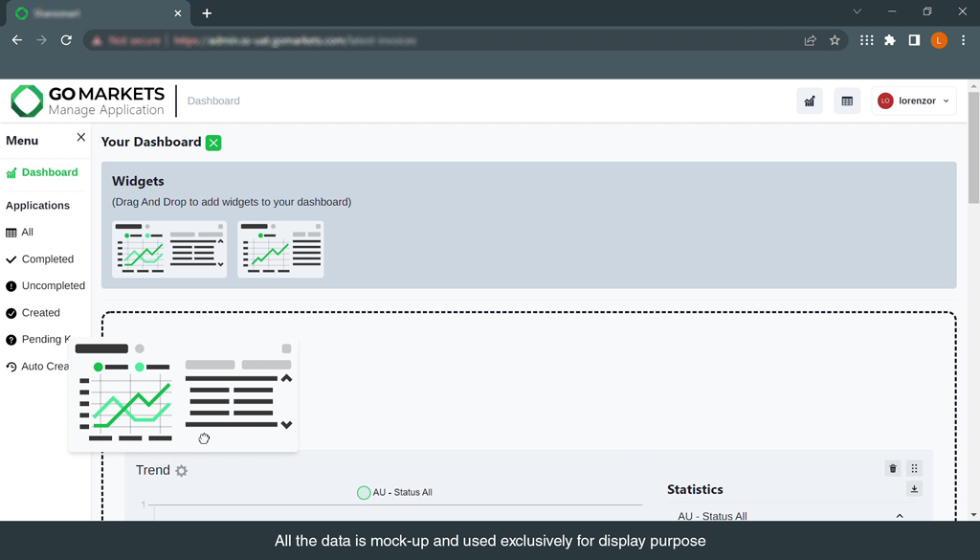Image resolution: width=980 pixels, height=560 pixels.
Task: Click the GO Markets logo
Action: click(87, 101)
